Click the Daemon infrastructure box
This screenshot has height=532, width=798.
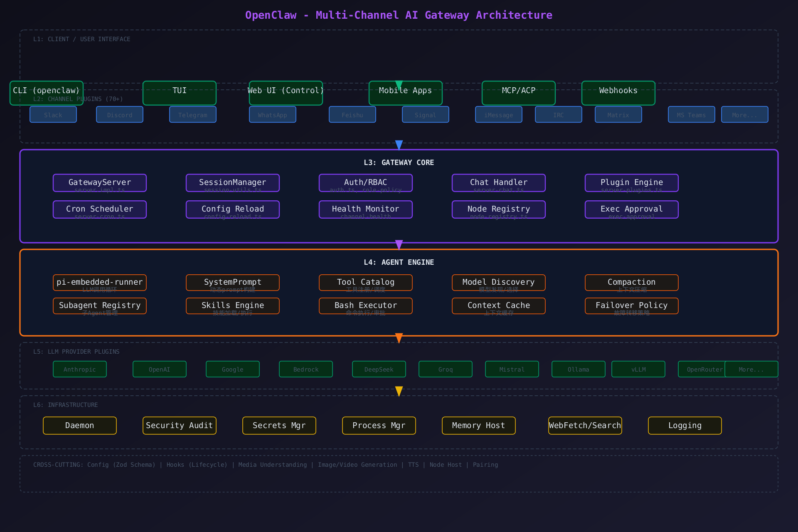click(80, 426)
